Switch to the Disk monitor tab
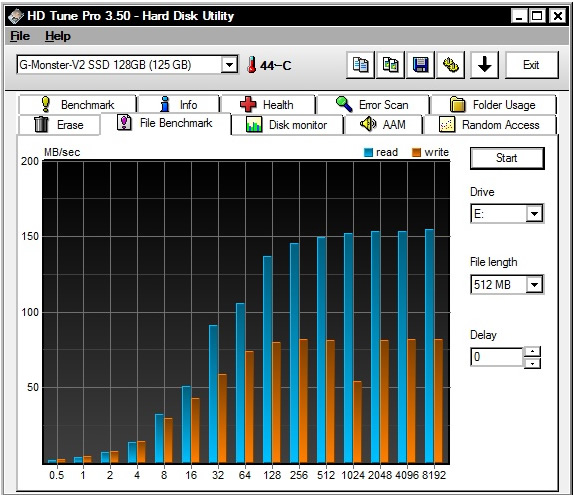 tap(287, 125)
